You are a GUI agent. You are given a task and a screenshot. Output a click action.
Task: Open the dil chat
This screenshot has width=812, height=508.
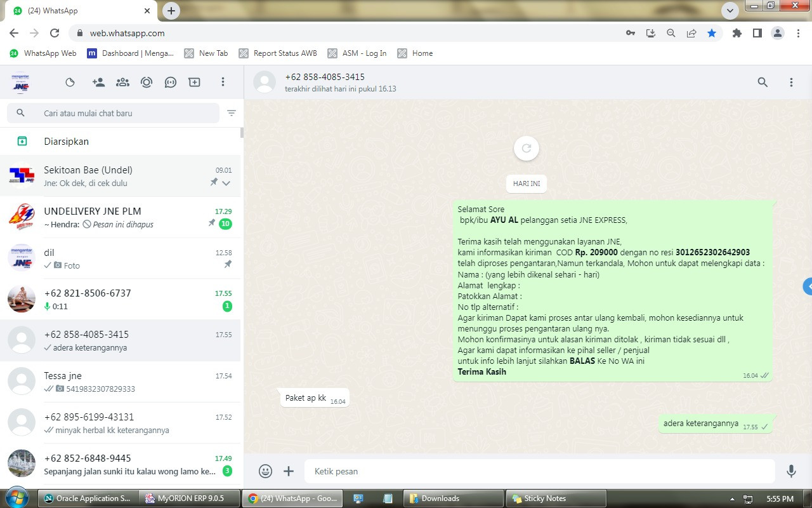121,258
